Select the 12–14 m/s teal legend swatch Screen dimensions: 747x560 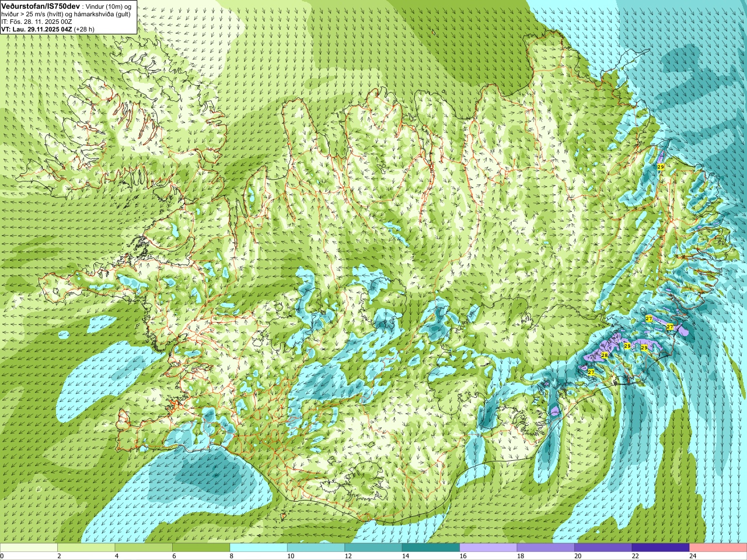point(373,548)
